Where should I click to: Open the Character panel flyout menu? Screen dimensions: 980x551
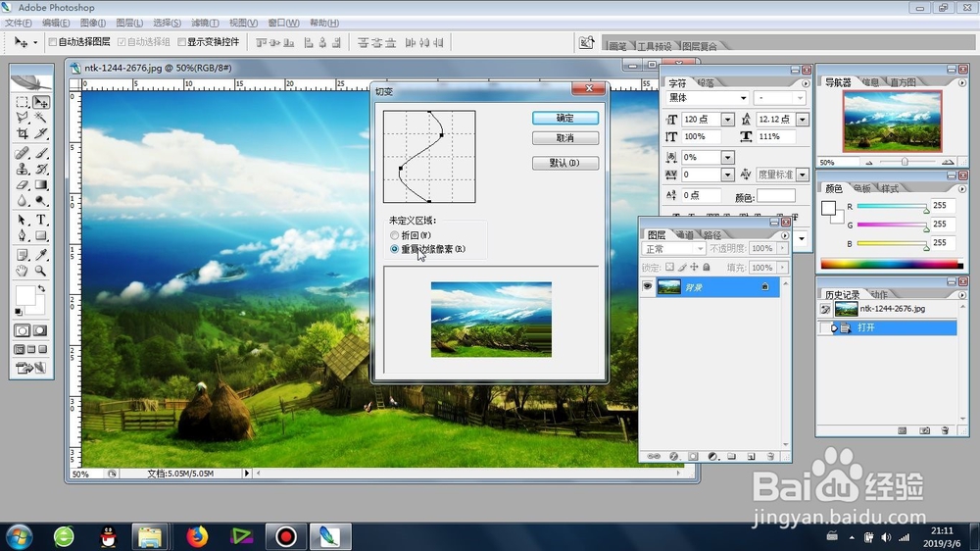(x=805, y=83)
